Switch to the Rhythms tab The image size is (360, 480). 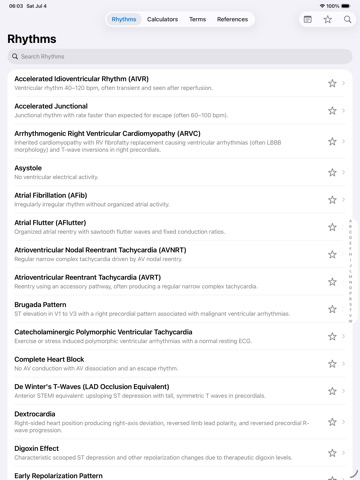124,19
